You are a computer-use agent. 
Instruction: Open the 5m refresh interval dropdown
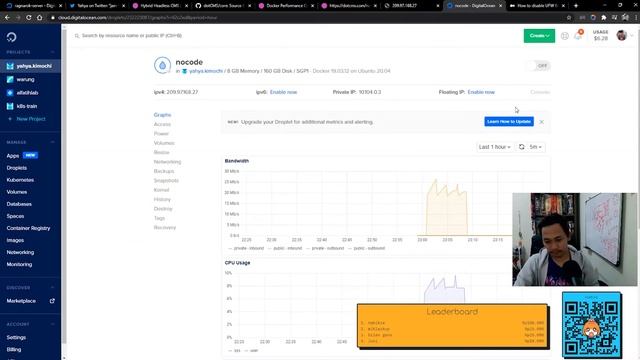pos(536,147)
